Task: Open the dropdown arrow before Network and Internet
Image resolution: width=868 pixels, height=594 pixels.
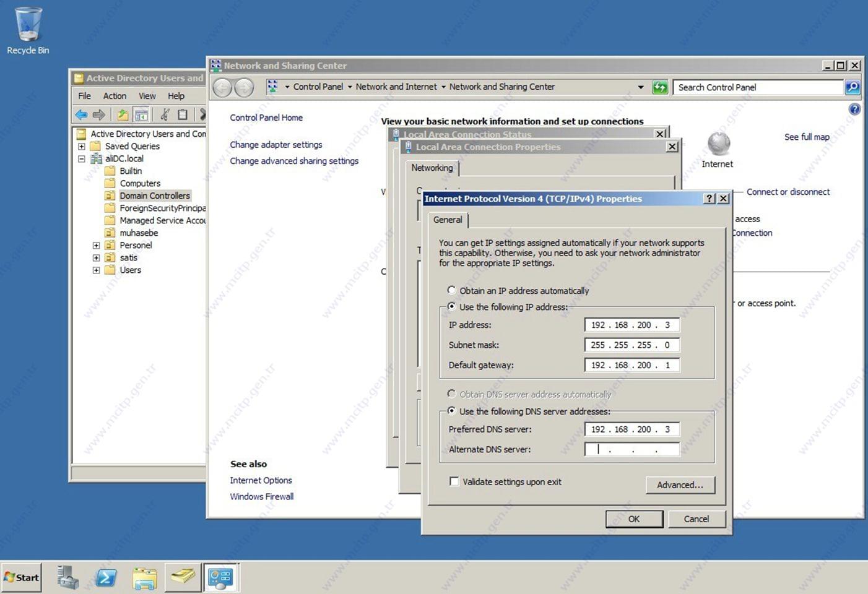Action: click(350, 87)
